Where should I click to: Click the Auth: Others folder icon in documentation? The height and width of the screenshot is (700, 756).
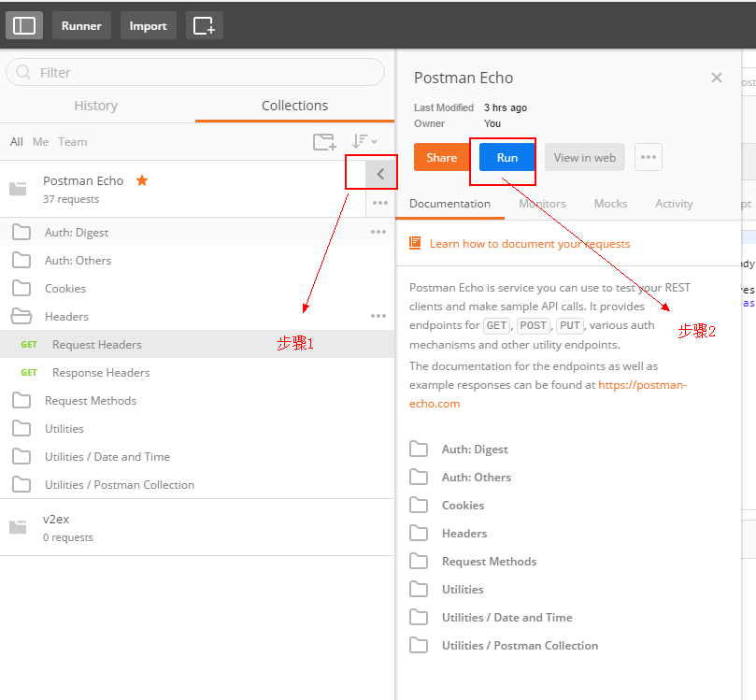click(419, 477)
